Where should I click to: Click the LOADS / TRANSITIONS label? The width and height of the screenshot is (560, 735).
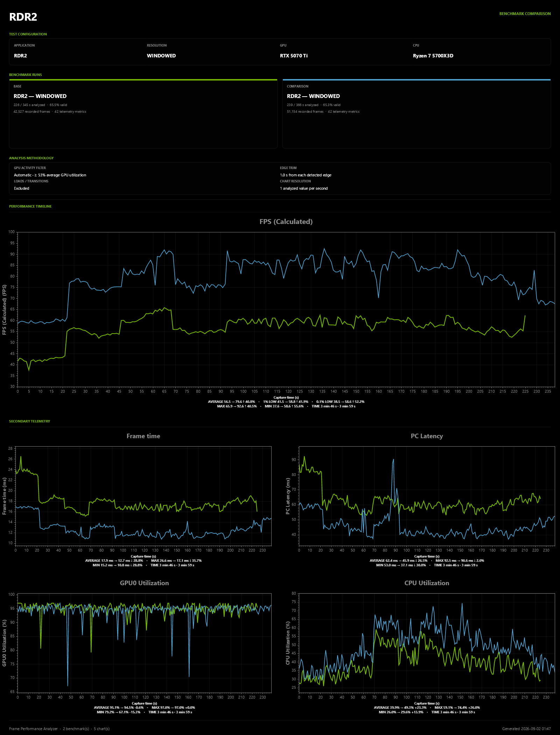(x=31, y=181)
